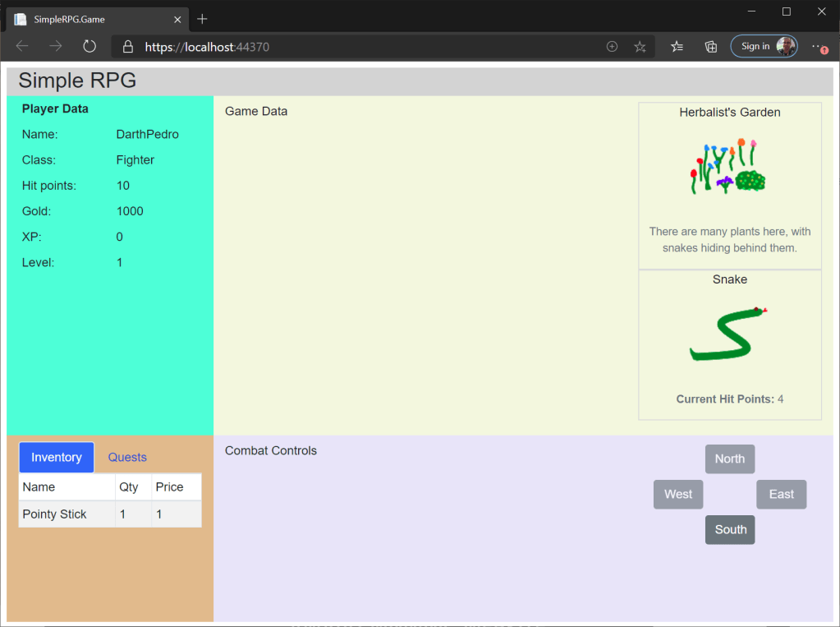840x627 pixels.
Task: Click the padlock site info icon
Action: [128, 47]
